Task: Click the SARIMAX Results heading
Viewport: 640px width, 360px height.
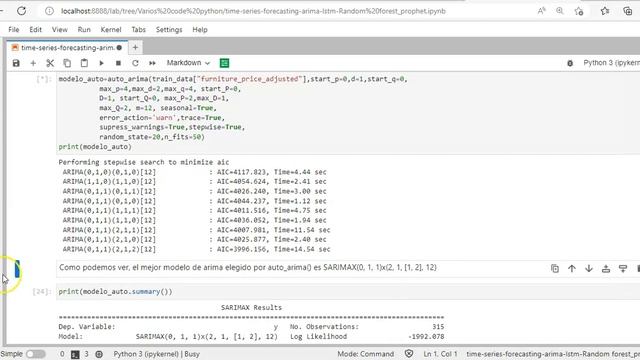Action: coord(251,307)
